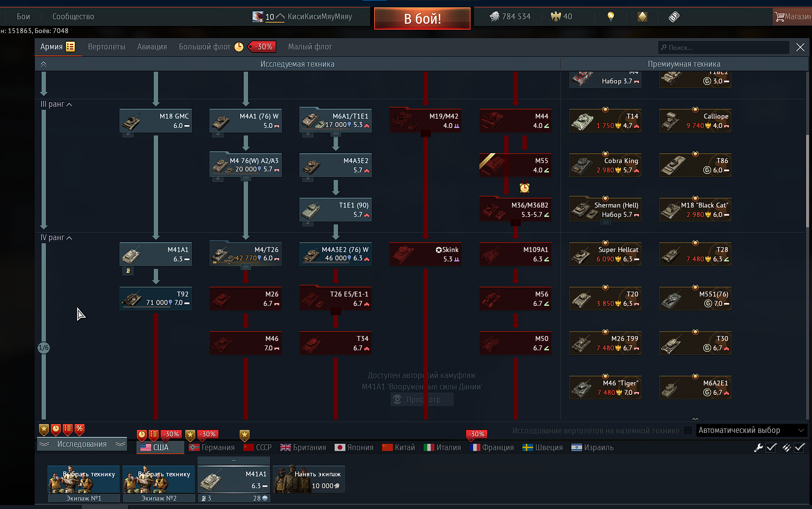Click the list badge above Исследования
Image resolution: width=812 pixels, height=509 pixels.
pos(68,429)
